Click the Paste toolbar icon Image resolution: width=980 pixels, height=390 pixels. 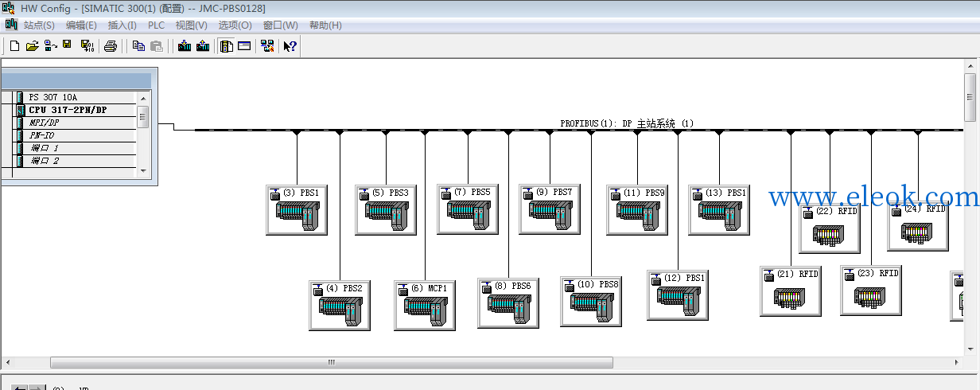tap(157, 46)
